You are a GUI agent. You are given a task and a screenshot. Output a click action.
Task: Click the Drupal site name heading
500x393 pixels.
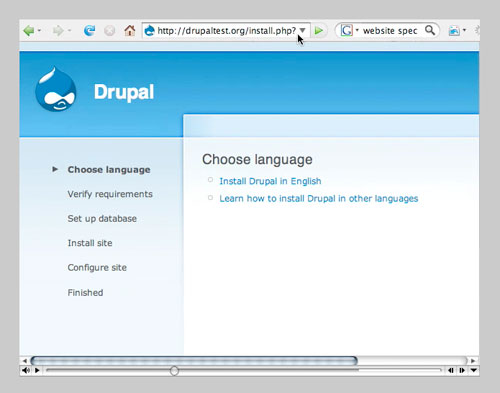(124, 92)
